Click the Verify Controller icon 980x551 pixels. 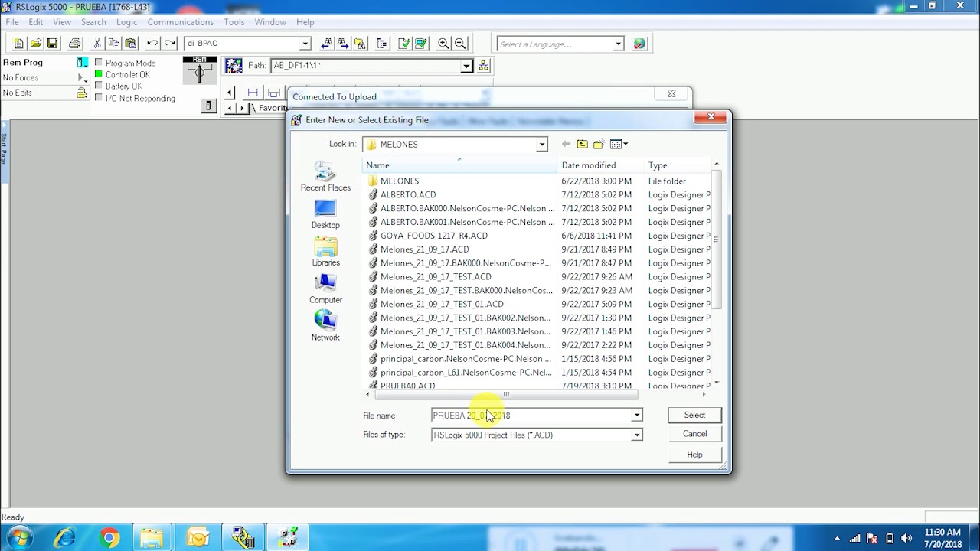421,44
